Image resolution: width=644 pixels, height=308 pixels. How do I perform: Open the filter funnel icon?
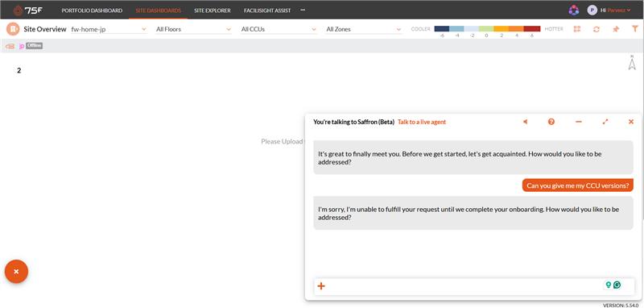click(634, 29)
